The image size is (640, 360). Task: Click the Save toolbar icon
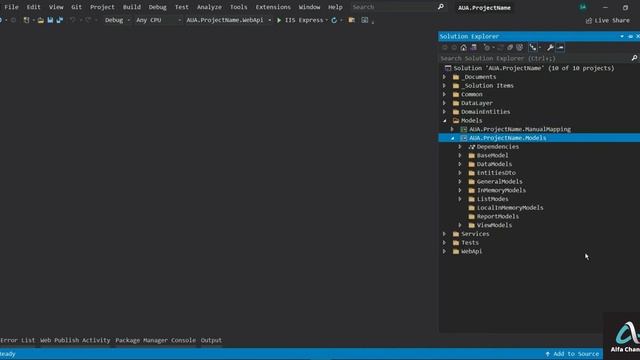tap(50, 20)
